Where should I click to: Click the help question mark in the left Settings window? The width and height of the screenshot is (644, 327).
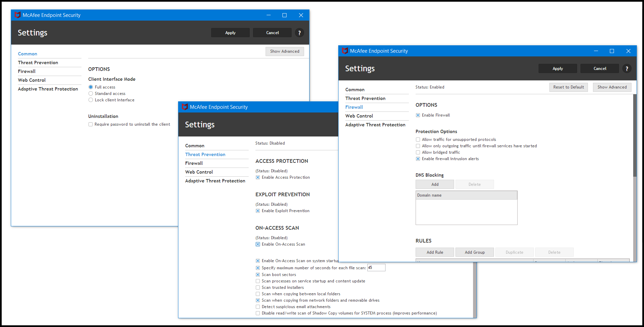[299, 33]
